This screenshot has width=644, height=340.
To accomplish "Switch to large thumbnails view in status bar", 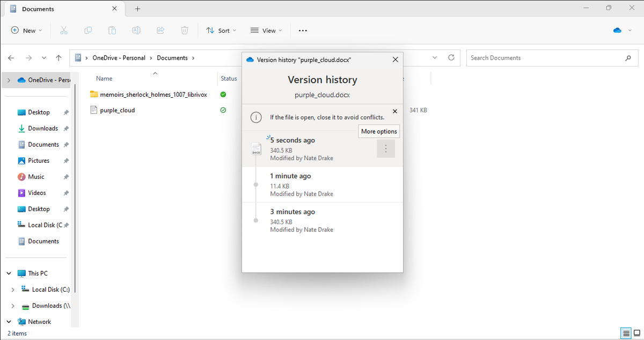I will tap(636, 333).
